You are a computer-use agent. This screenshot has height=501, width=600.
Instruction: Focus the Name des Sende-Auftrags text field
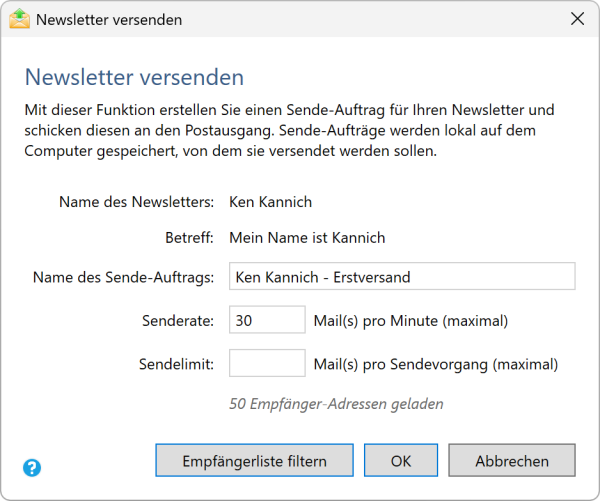pos(402,277)
